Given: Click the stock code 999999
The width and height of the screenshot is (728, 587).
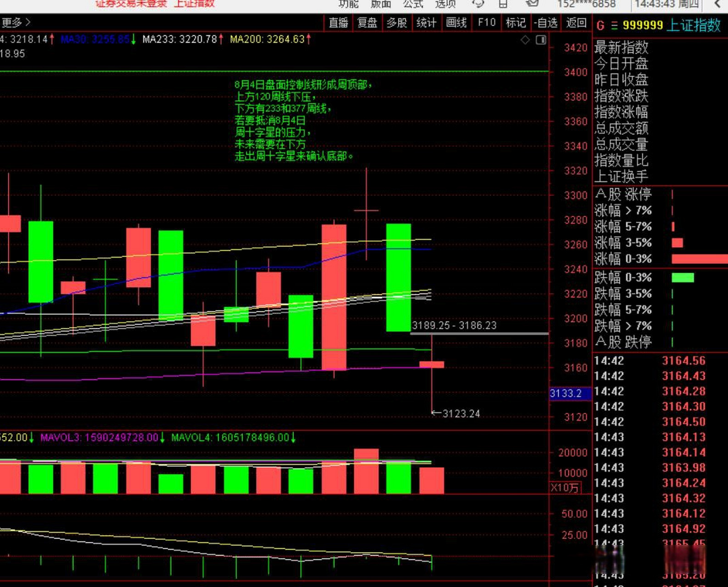Looking at the screenshot, I should [643, 25].
